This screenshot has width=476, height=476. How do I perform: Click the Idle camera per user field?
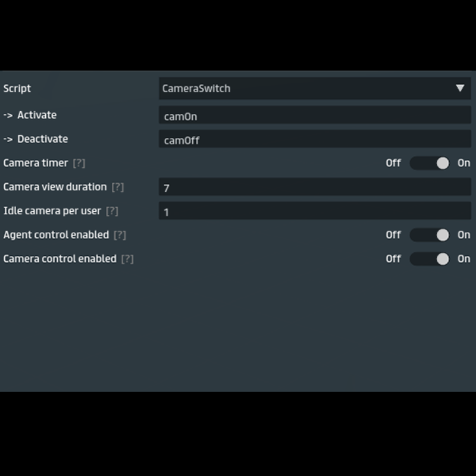point(314,211)
